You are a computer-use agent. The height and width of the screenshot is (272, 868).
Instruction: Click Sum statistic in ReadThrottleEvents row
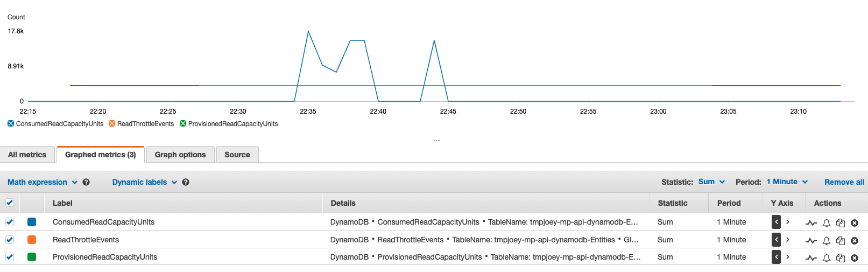(x=665, y=240)
